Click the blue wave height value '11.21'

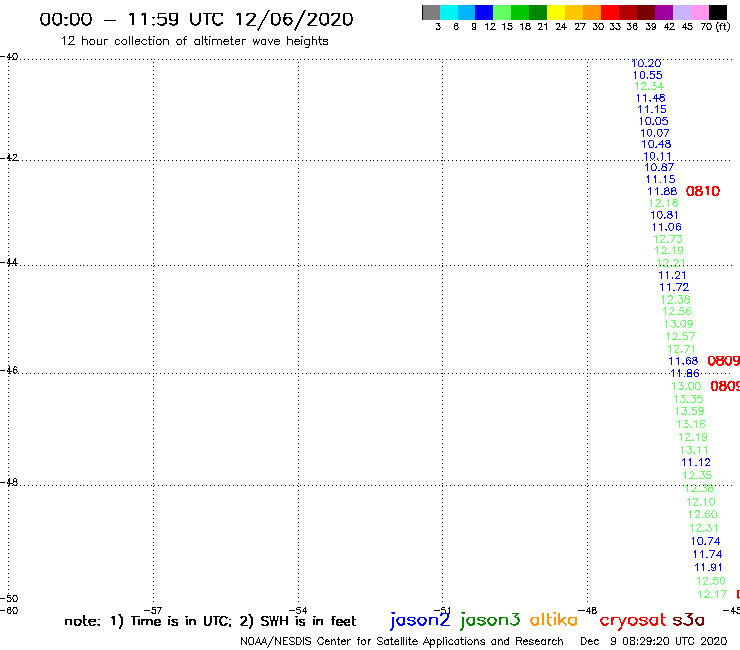point(672,275)
